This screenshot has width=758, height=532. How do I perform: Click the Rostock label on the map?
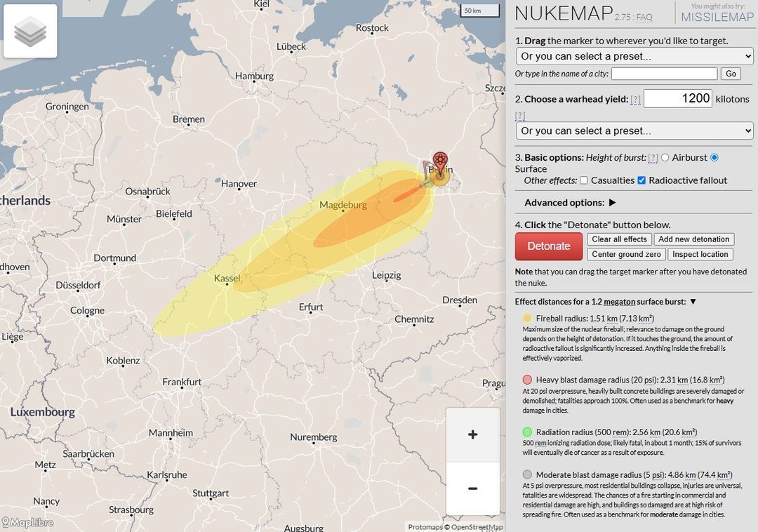pos(372,28)
